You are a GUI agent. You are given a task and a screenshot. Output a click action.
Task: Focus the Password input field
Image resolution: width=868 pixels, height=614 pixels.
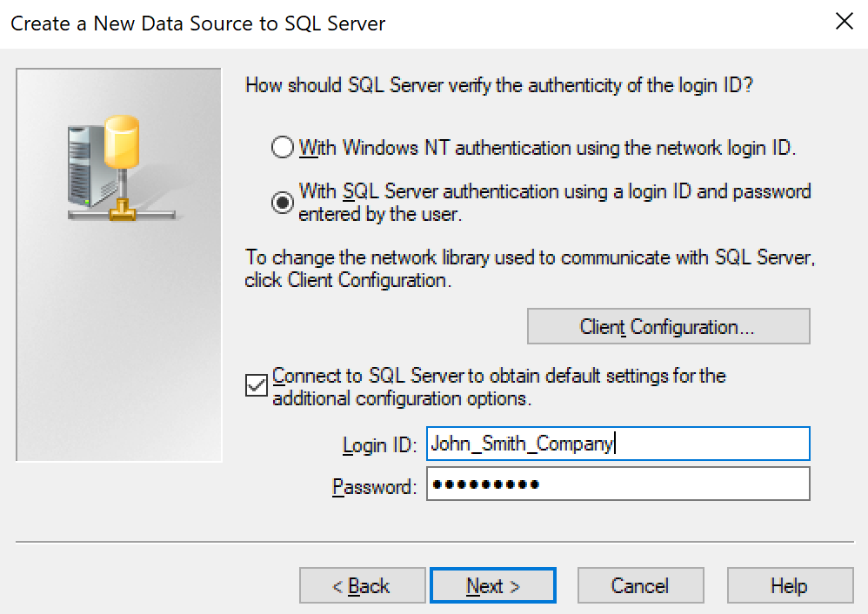coord(618,484)
